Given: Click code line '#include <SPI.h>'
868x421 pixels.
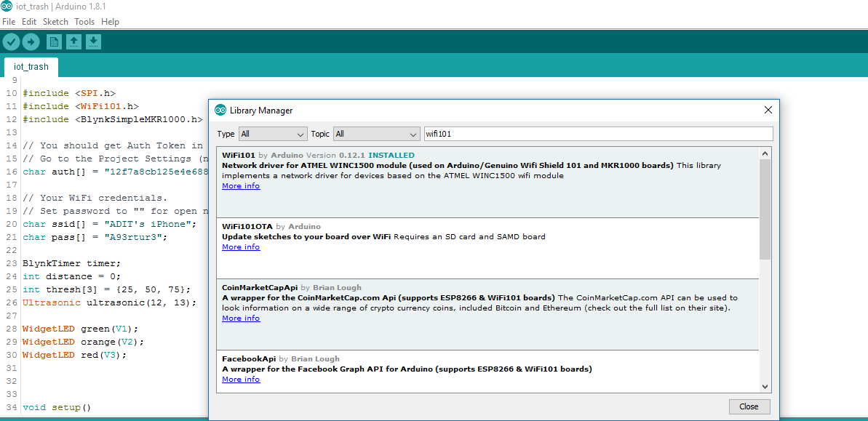Looking at the screenshot, I should 69,93.
